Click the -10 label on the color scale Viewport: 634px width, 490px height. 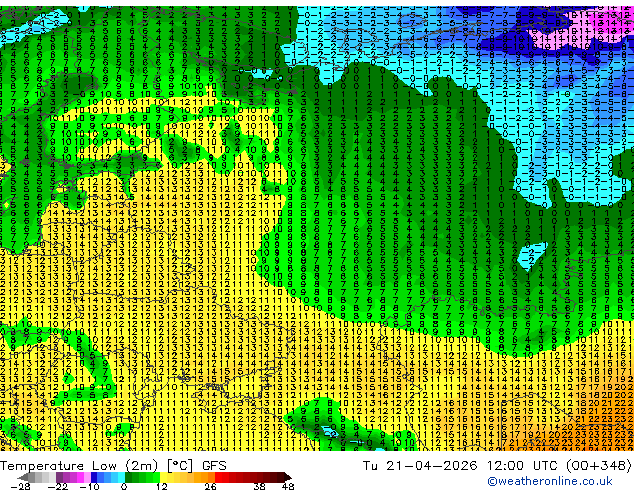[89, 486]
